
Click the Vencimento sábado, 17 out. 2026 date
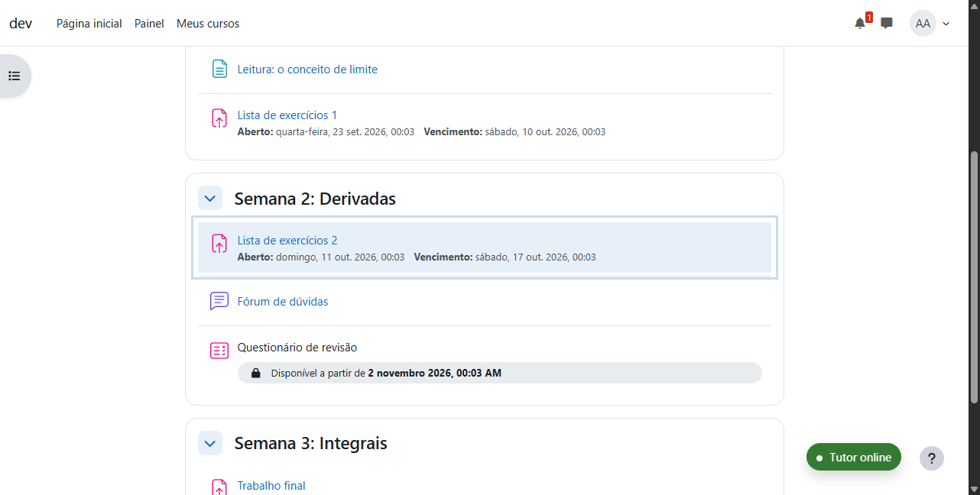505,257
